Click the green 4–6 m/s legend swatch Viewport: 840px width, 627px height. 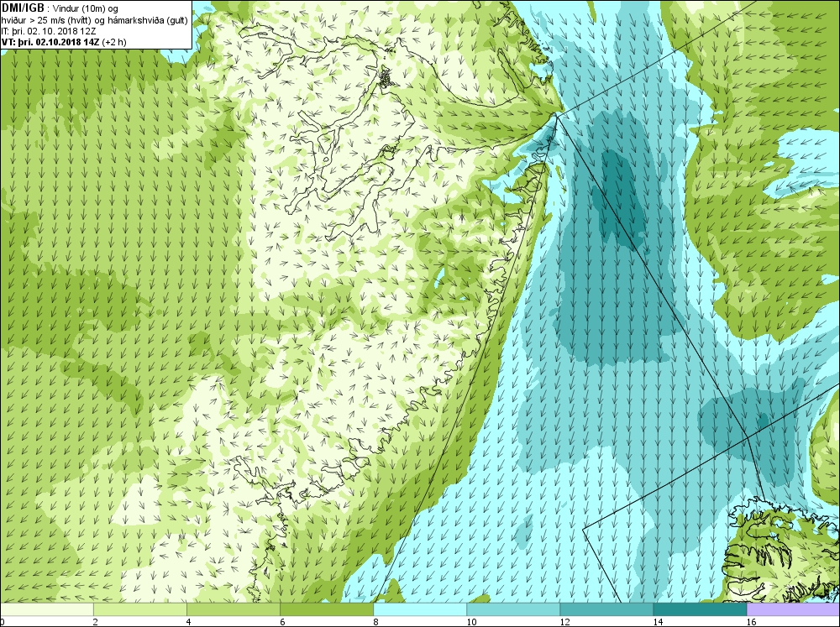(233, 609)
